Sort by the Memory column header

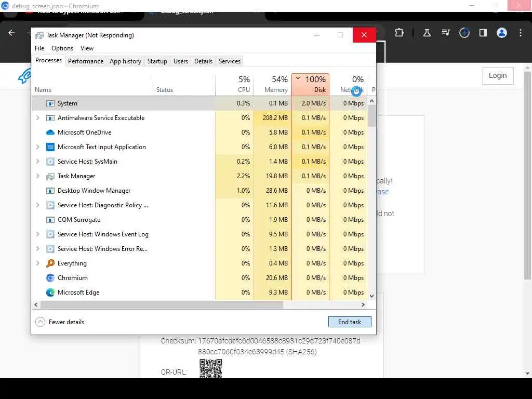(x=272, y=85)
